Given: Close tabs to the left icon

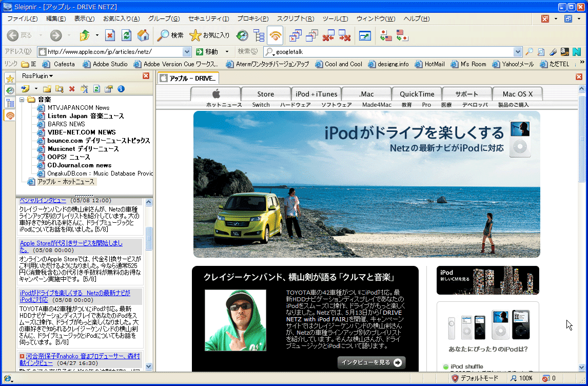Looking at the screenshot, I should click(x=328, y=35).
